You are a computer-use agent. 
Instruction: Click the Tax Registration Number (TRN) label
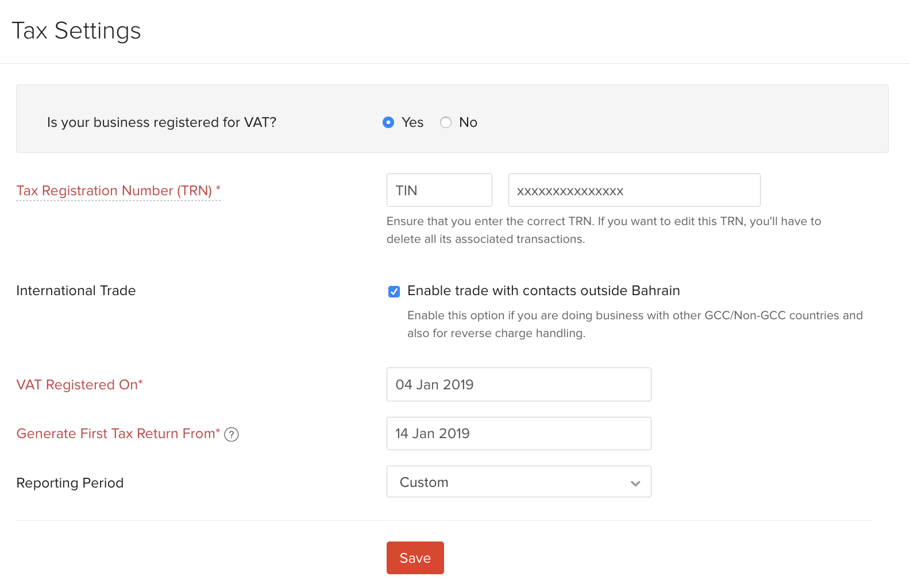click(x=114, y=191)
